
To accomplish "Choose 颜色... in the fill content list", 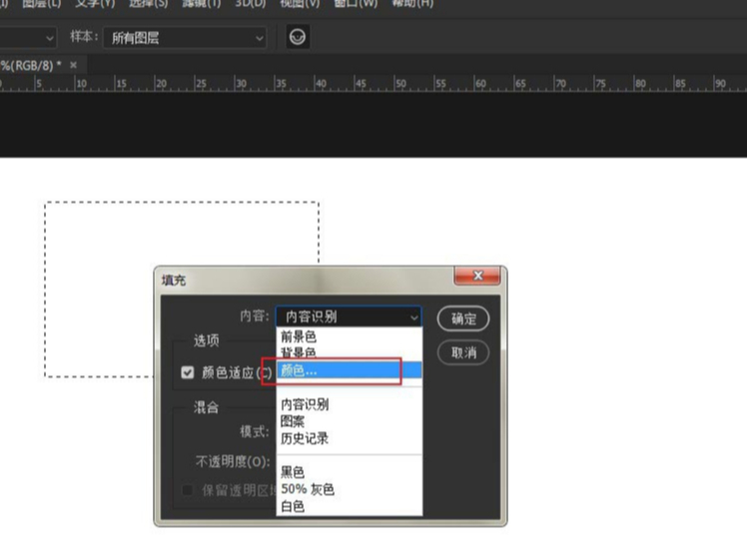I will [x=349, y=370].
